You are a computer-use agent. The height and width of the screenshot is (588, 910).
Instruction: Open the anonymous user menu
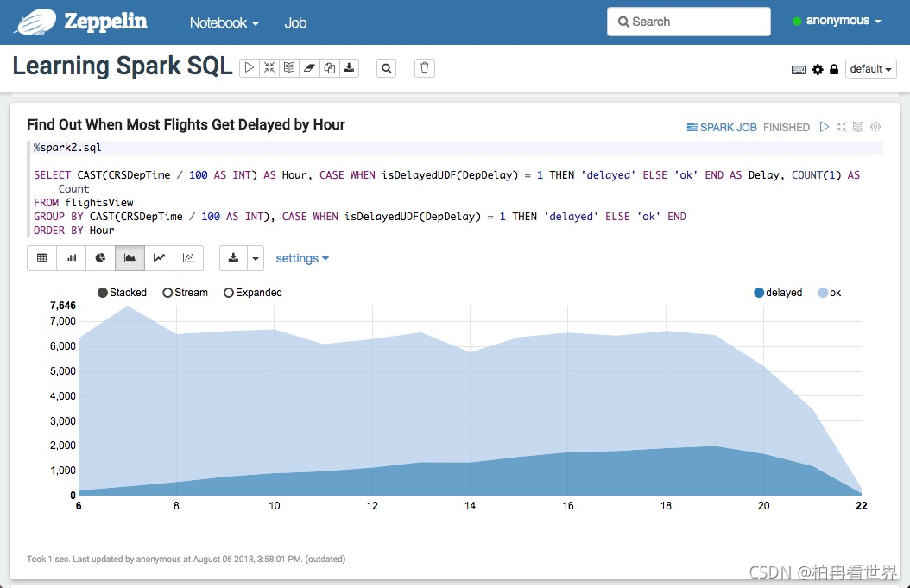(837, 21)
